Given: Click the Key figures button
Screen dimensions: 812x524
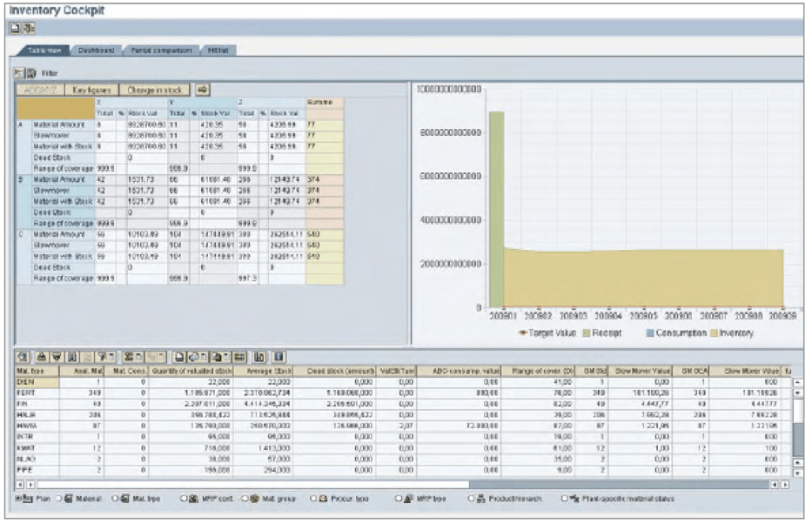Looking at the screenshot, I should (91, 90).
